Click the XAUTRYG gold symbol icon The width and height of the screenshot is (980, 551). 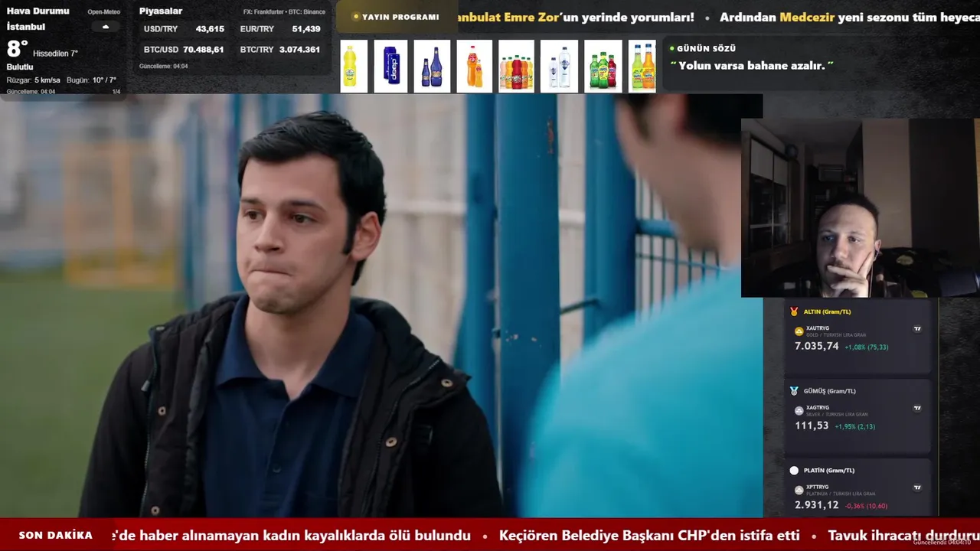799,331
